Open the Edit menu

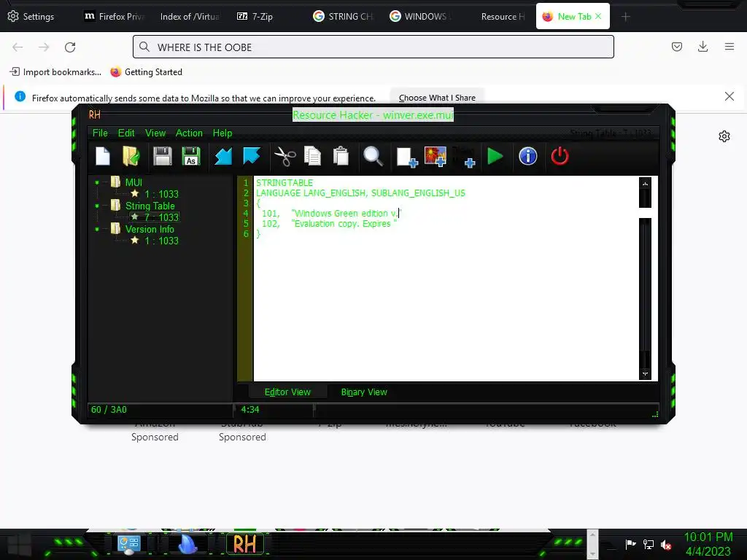(126, 133)
